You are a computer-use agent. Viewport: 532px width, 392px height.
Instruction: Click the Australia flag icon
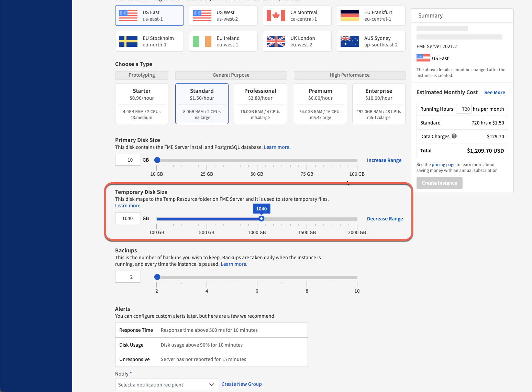[350, 41]
